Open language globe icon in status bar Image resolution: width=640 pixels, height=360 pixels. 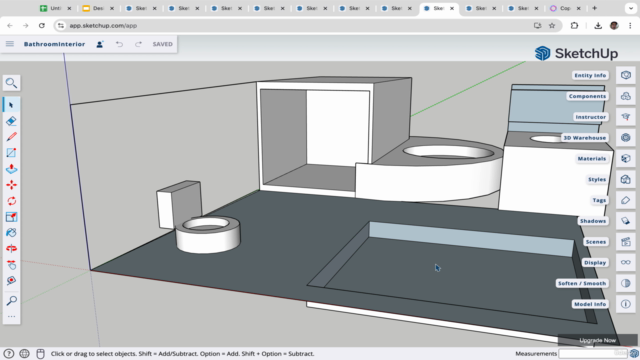(24, 353)
